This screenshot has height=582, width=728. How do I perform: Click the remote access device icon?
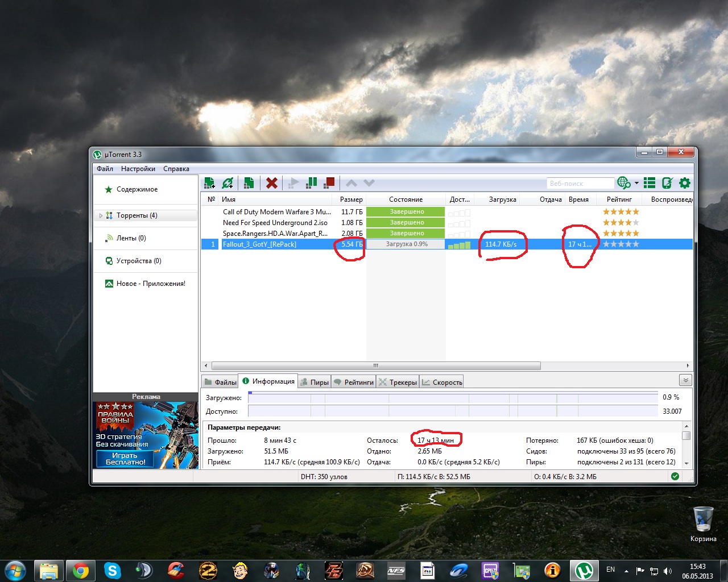tap(667, 183)
